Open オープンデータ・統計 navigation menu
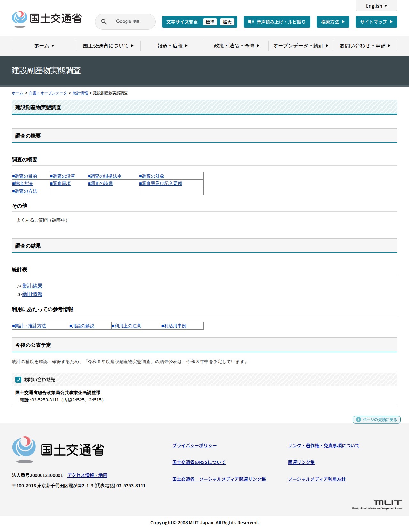The image size is (409, 532). (301, 46)
